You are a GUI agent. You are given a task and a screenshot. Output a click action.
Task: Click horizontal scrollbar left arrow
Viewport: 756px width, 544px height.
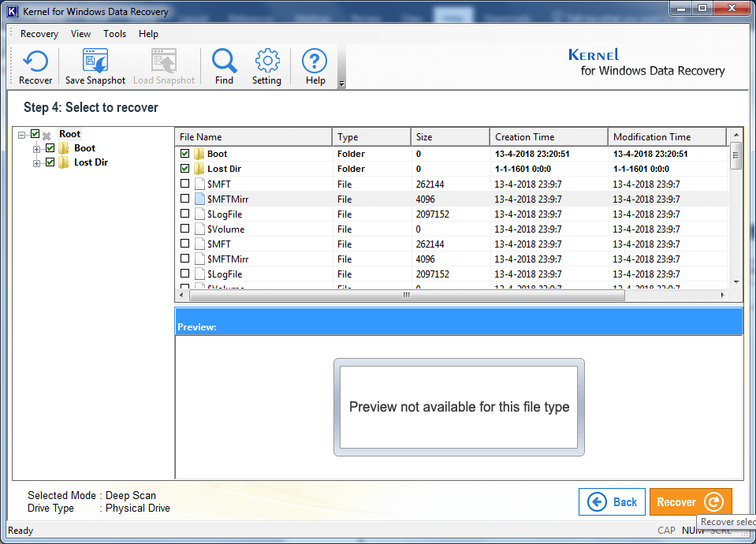181,295
